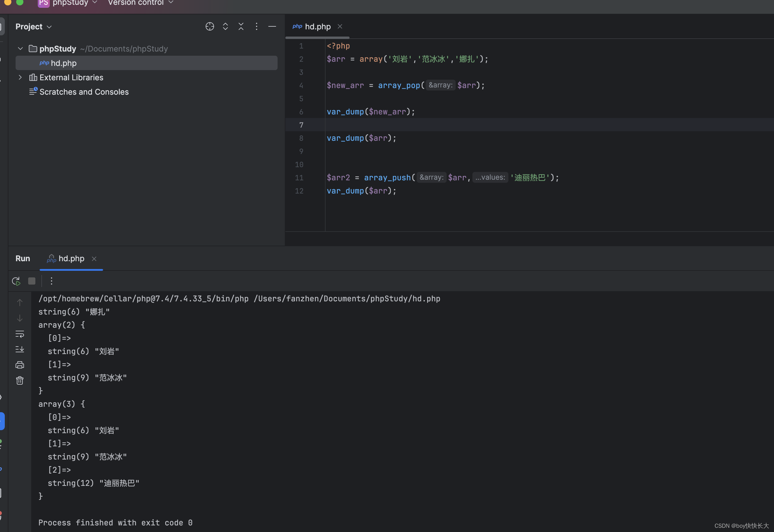
Task: Open the Version control dropdown
Action: point(140,3)
